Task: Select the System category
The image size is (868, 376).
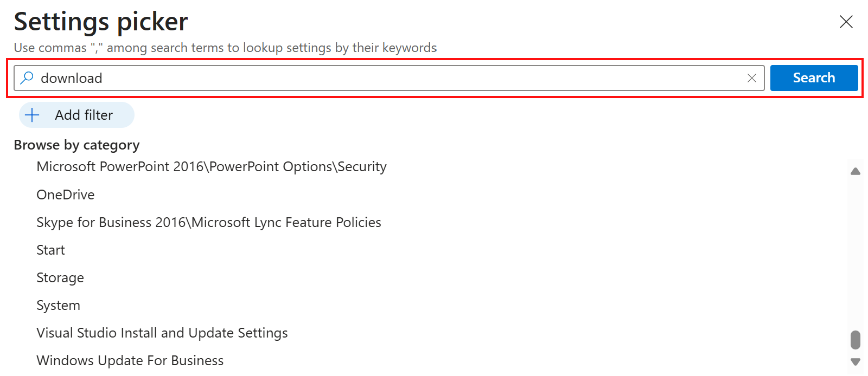Action: point(58,305)
